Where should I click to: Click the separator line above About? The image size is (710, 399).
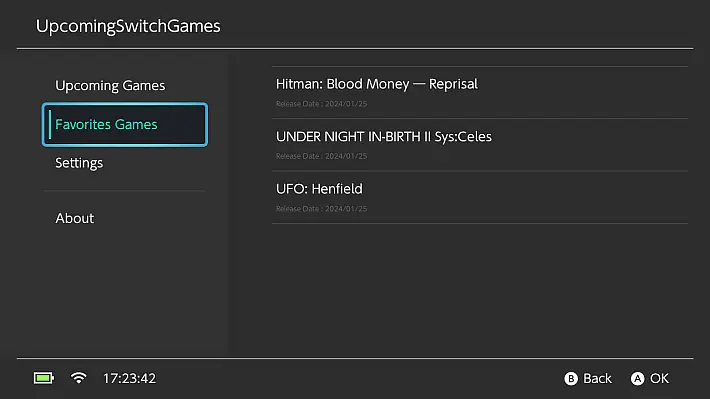pyautogui.click(x=125, y=191)
